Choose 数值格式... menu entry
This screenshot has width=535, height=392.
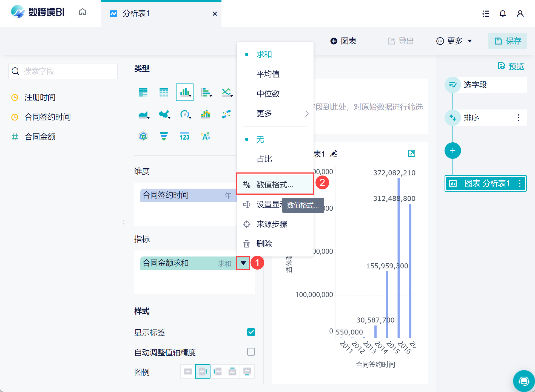click(275, 185)
